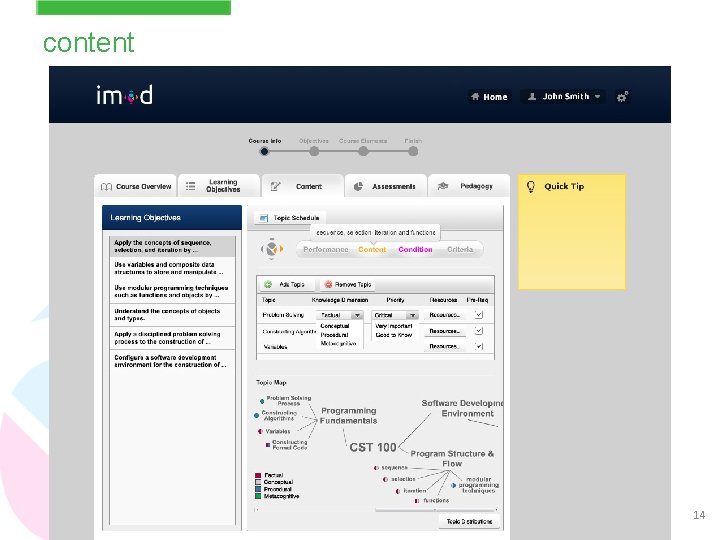
Task: Click the imod emblem beside Performance
Action: click(272, 248)
